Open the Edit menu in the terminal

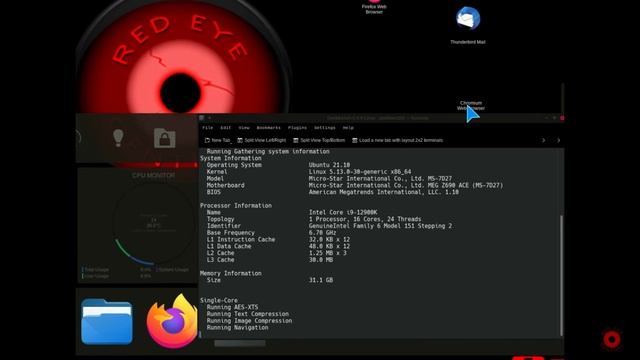click(226, 128)
